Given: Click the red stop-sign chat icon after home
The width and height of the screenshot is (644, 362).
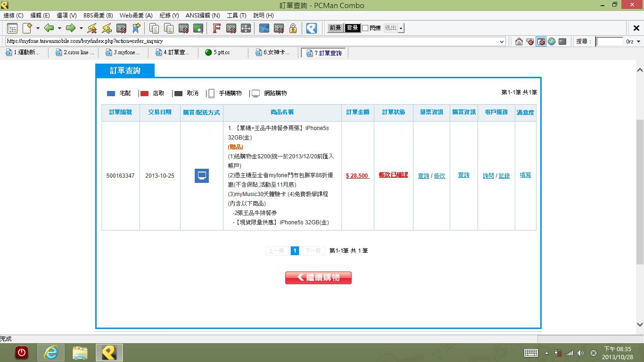Looking at the screenshot, I should [x=530, y=41].
